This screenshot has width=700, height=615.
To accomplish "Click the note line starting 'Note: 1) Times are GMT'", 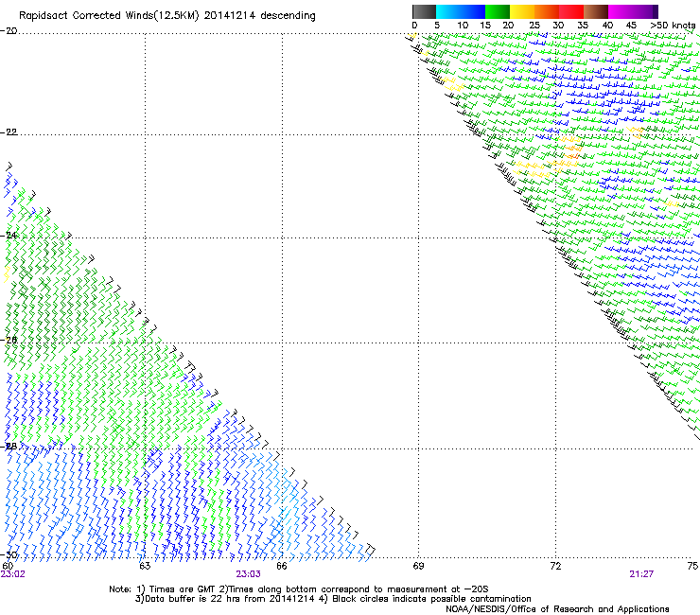I will (x=299, y=589).
